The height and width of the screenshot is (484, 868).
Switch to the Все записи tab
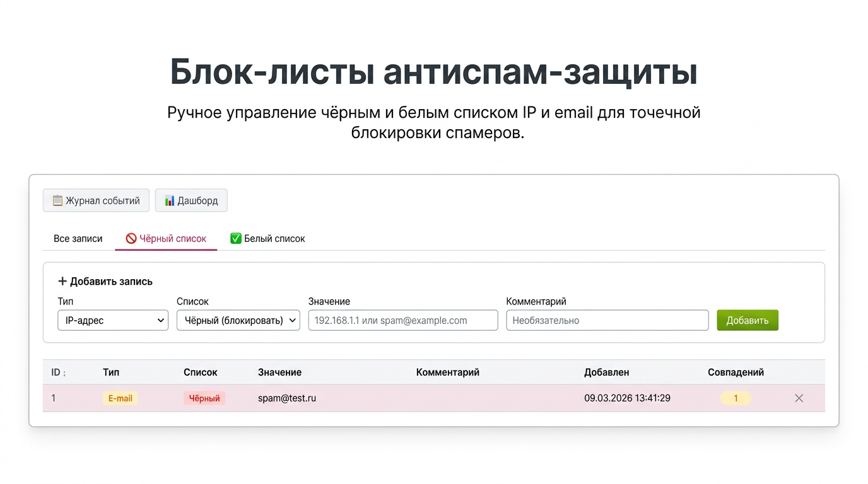point(78,238)
